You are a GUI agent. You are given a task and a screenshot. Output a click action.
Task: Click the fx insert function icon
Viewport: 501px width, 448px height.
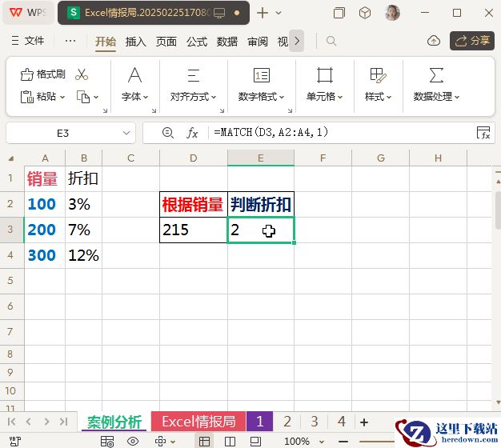(192, 133)
